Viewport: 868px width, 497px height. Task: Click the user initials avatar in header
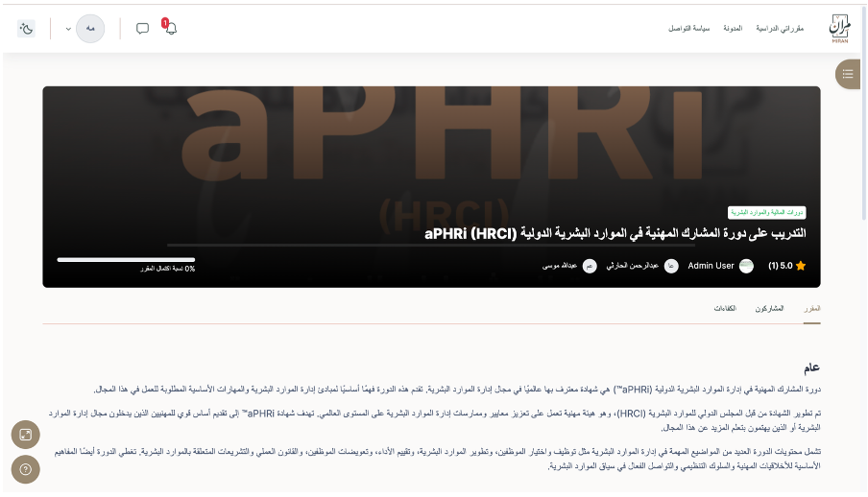[x=90, y=29]
